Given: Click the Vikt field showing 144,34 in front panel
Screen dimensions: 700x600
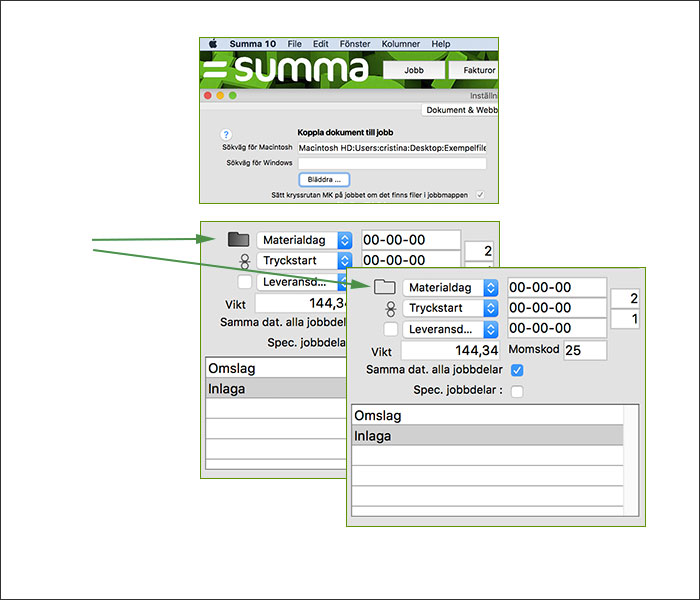Looking at the screenshot, I should click(x=450, y=350).
